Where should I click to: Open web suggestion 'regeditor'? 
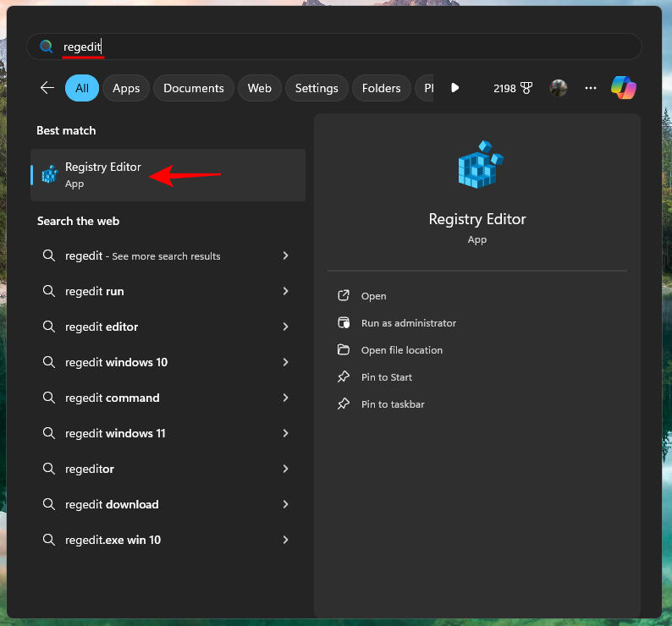pos(168,469)
